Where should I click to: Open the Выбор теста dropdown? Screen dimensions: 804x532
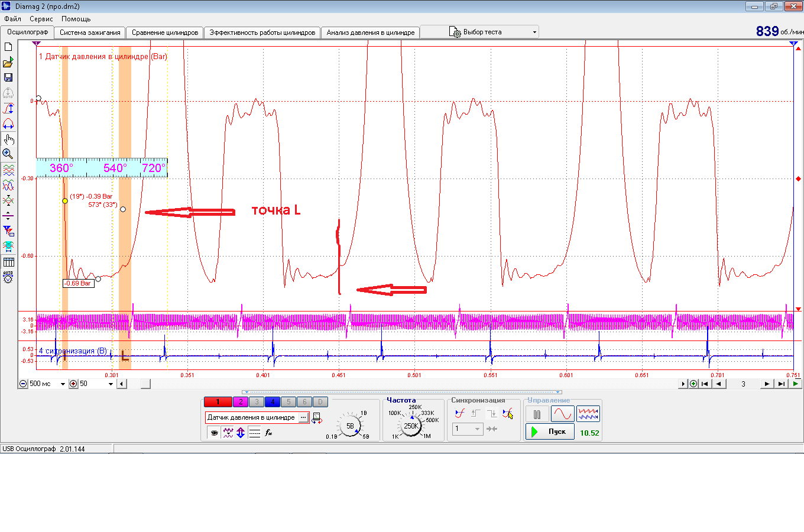[479, 32]
